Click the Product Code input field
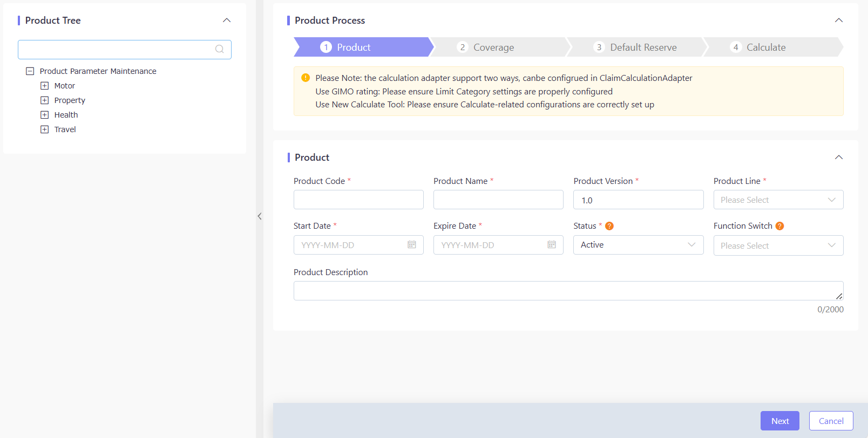868x438 pixels. point(358,200)
